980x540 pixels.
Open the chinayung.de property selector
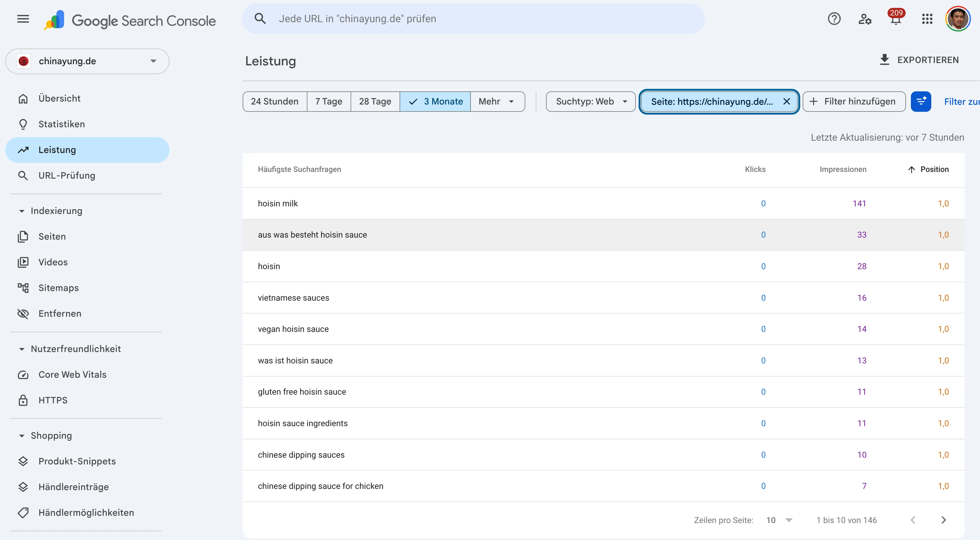point(87,61)
